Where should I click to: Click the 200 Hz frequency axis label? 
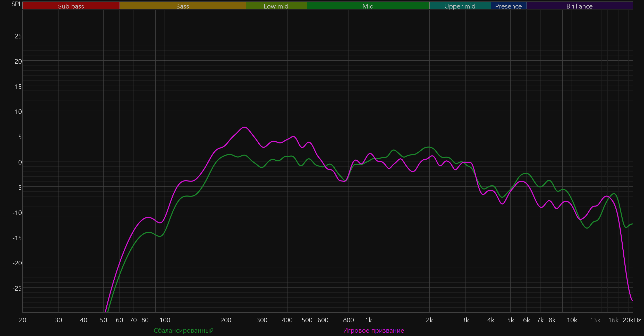click(x=226, y=320)
